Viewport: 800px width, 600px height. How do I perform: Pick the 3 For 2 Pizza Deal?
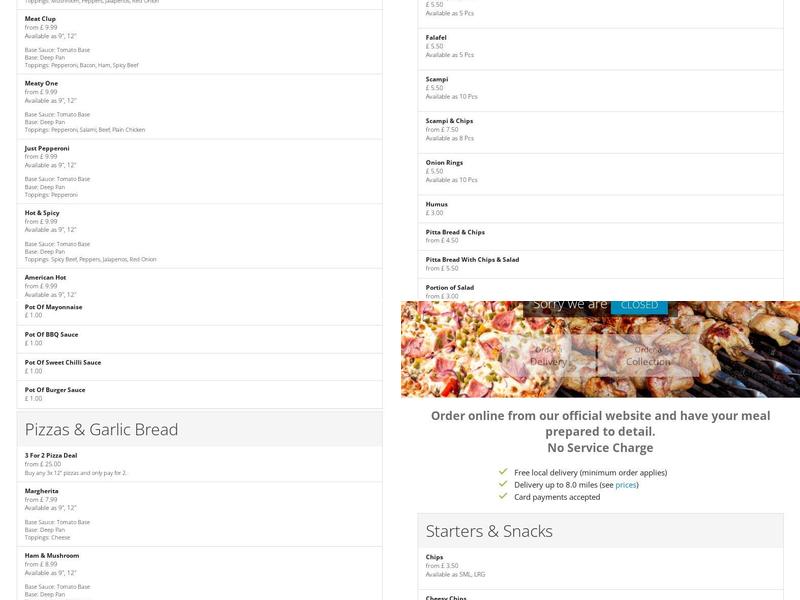pos(51,455)
